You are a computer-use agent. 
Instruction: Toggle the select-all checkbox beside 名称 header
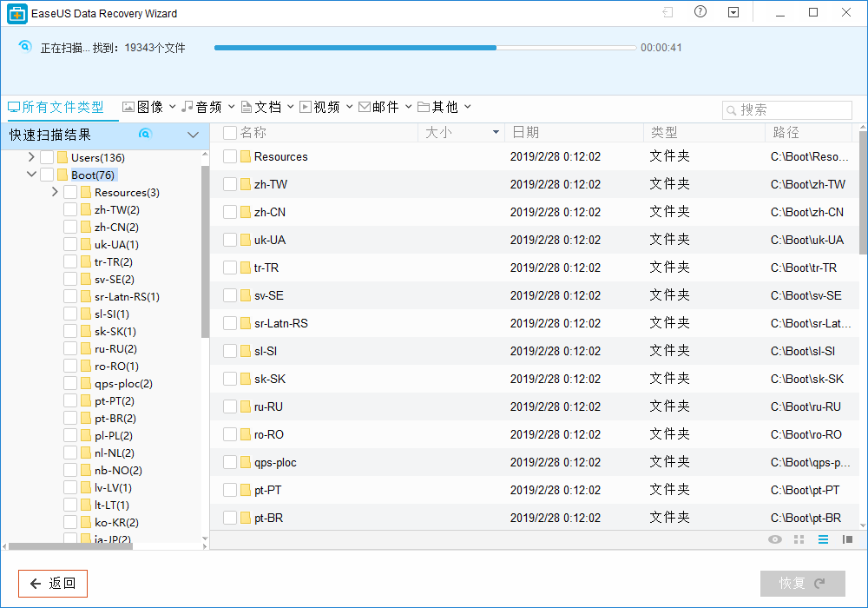tap(230, 133)
